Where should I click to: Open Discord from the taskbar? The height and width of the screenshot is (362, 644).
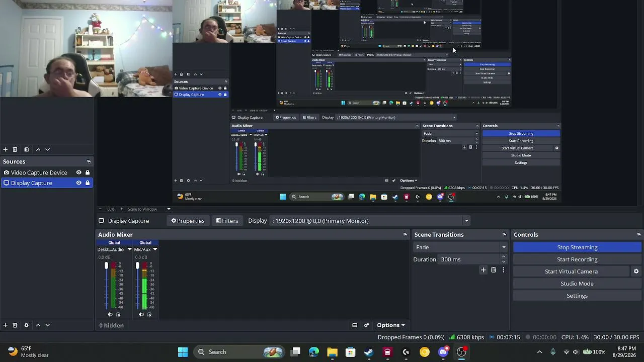point(443,352)
